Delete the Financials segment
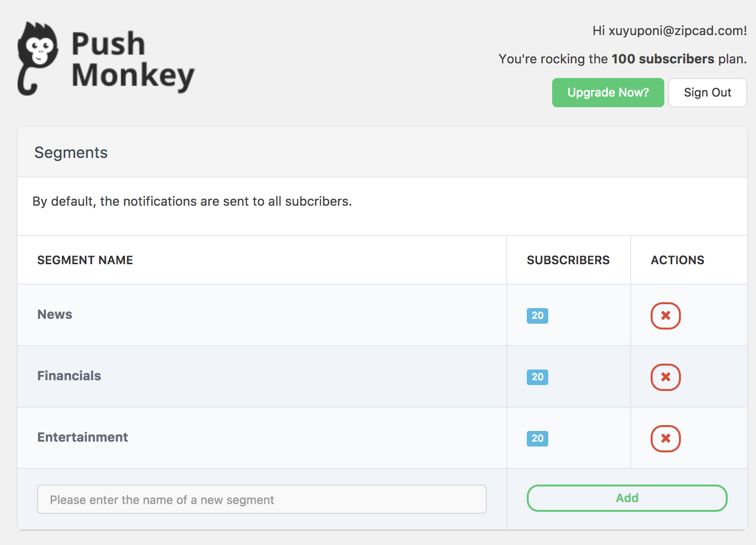 click(665, 377)
